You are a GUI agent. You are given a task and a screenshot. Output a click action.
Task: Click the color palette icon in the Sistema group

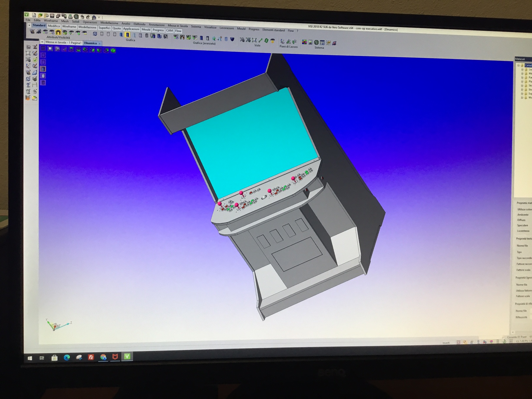point(304,42)
